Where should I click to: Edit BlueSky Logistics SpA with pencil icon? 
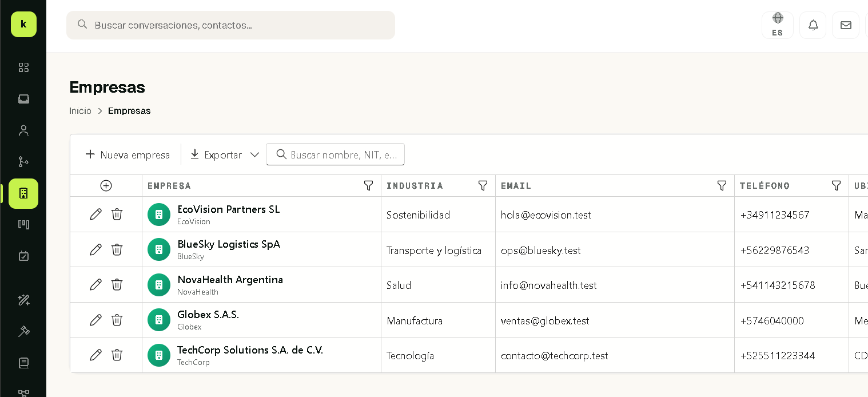(95, 249)
